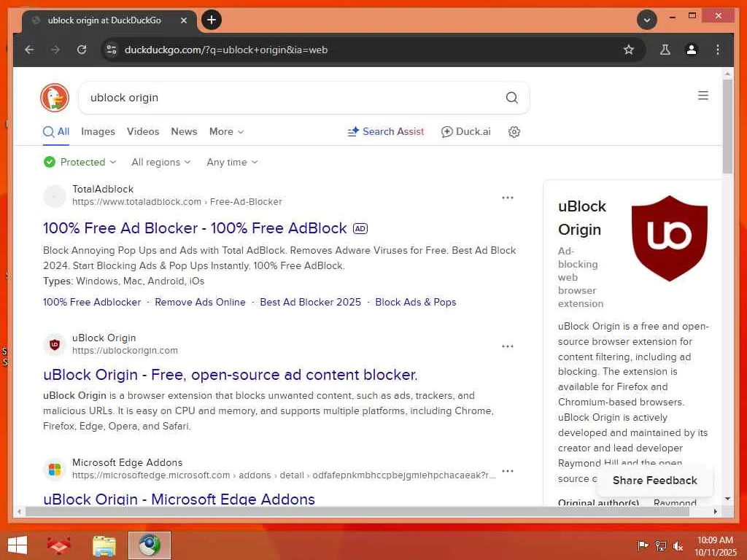Open Windows Start button
The image size is (747, 560).
[18, 545]
